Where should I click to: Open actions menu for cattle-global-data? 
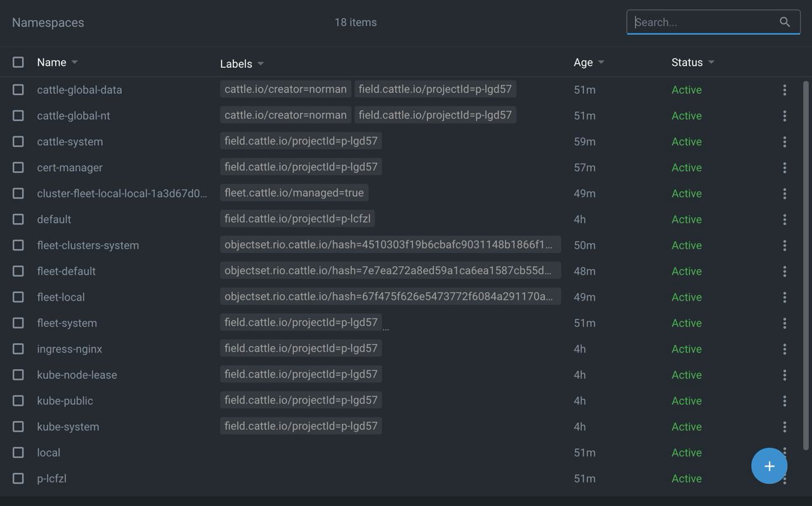(785, 90)
